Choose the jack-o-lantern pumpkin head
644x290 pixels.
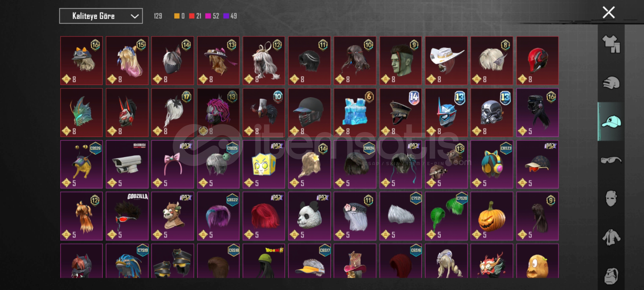click(492, 216)
